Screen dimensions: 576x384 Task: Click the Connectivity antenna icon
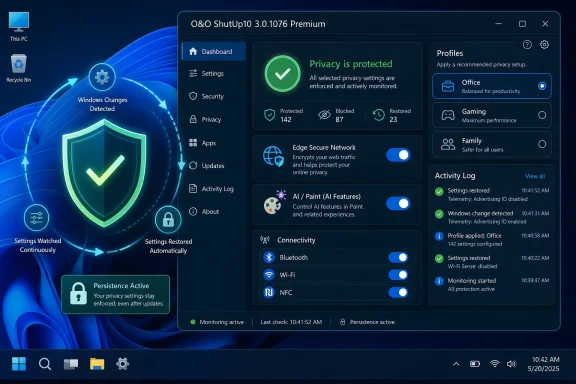point(264,240)
